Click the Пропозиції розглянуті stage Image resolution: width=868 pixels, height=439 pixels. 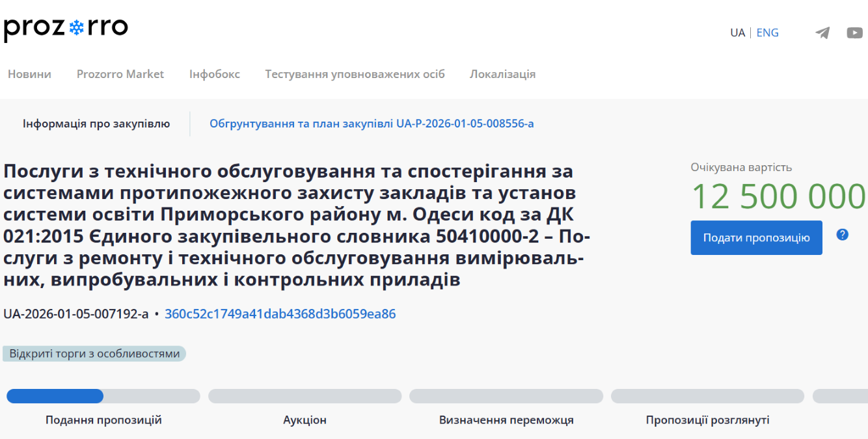click(707, 396)
